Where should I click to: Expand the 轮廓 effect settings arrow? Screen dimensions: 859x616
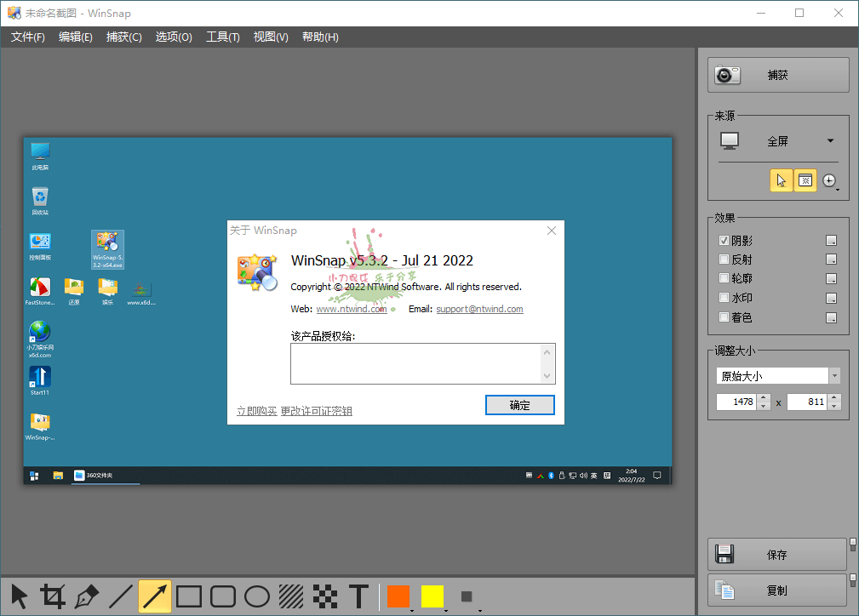point(832,278)
